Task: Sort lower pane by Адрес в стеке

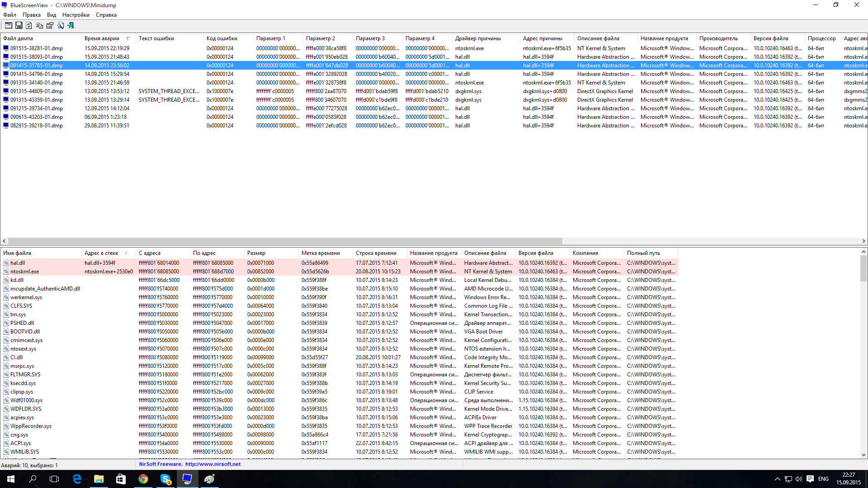Action: [101, 253]
